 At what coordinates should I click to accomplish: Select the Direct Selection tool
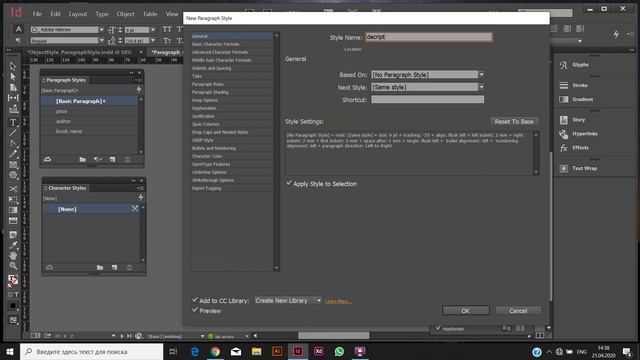click(x=13, y=77)
